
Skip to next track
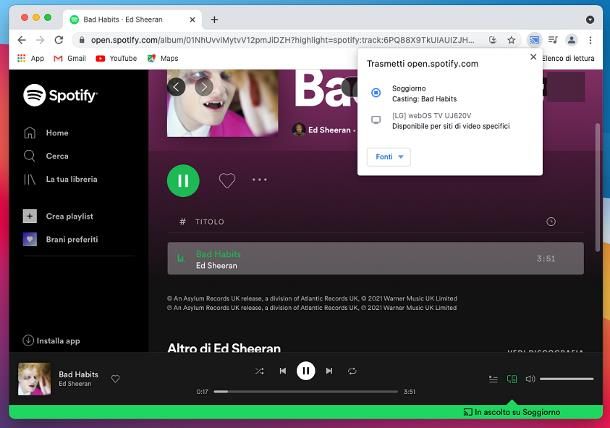pyautogui.click(x=329, y=371)
